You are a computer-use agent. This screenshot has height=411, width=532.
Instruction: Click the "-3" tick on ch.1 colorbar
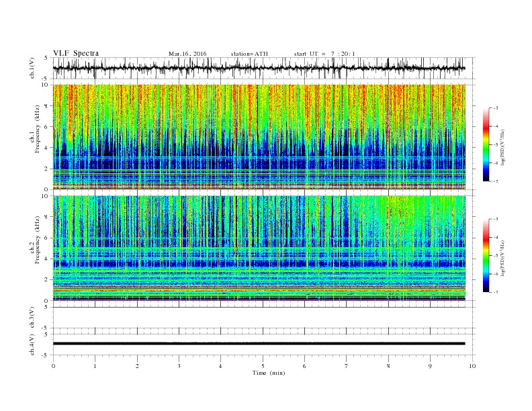496,108
